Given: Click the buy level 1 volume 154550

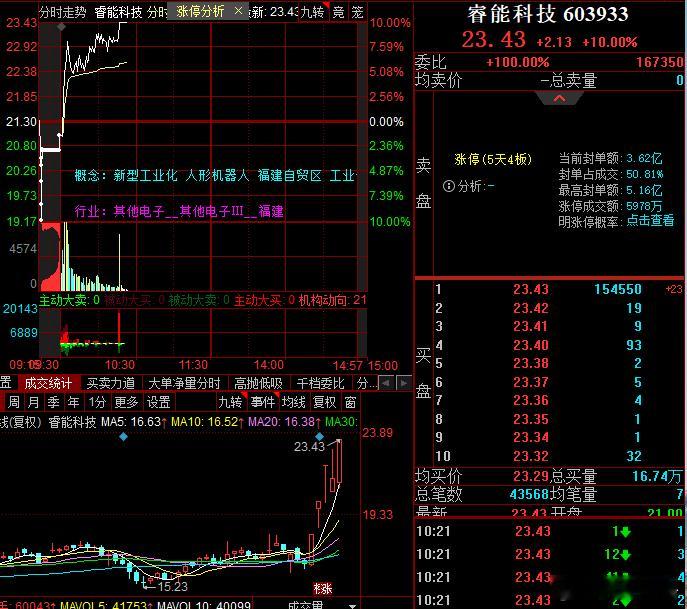Looking at the screenshot, I should tap(618, 289).
